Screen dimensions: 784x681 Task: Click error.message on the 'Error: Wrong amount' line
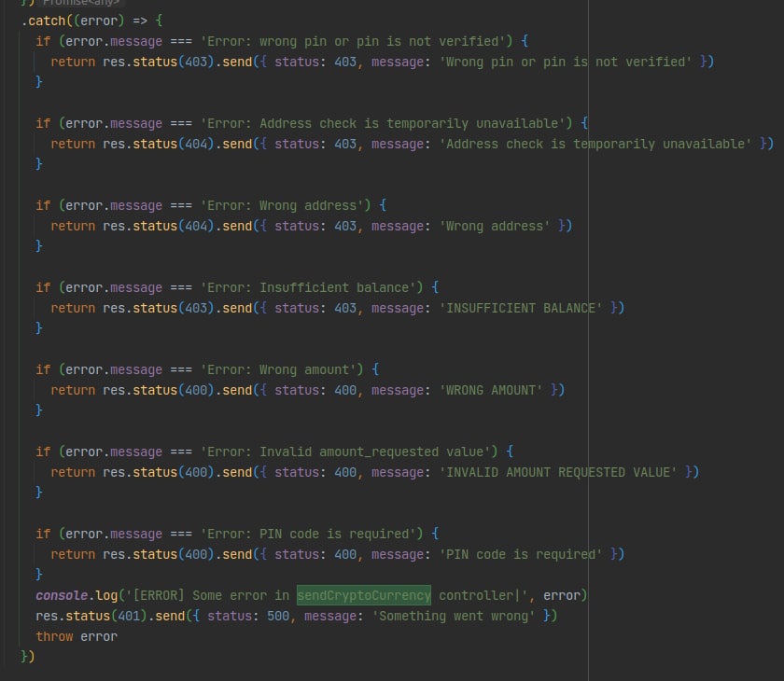pos(114,369)
